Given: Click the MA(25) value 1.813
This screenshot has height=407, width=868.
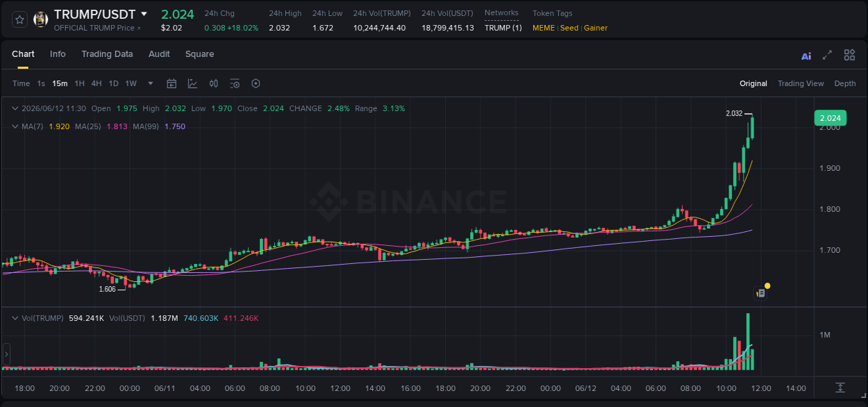Looking at the screenshot, I should coord(117,126).
